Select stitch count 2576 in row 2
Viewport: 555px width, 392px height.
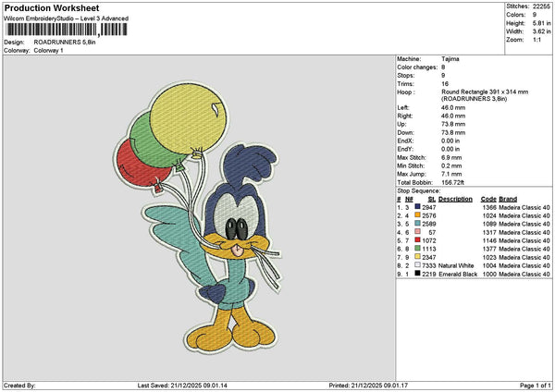point(429,215)
